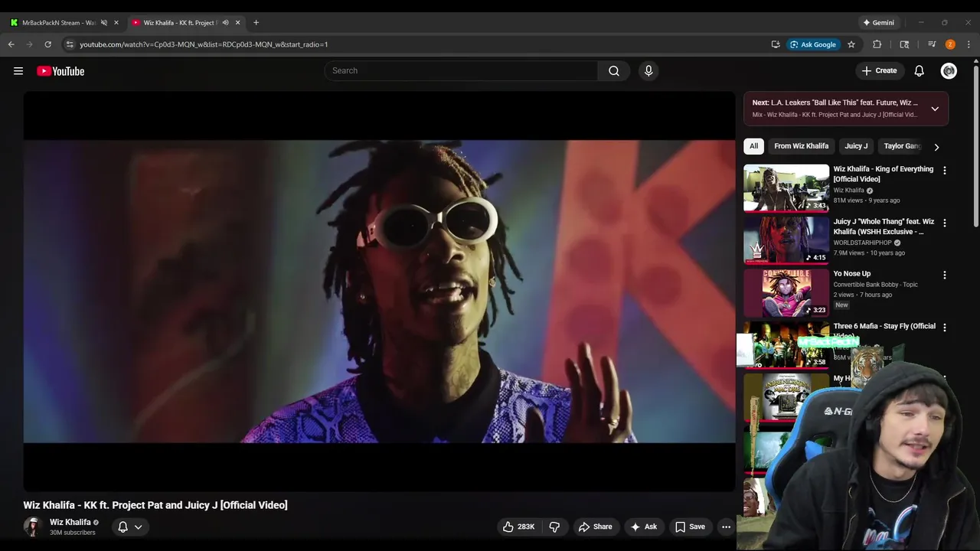The width and height of the screenshot is (980, 551).
Task: Open media controls icon in Chrome toolbar
Action: pos(932,44)
